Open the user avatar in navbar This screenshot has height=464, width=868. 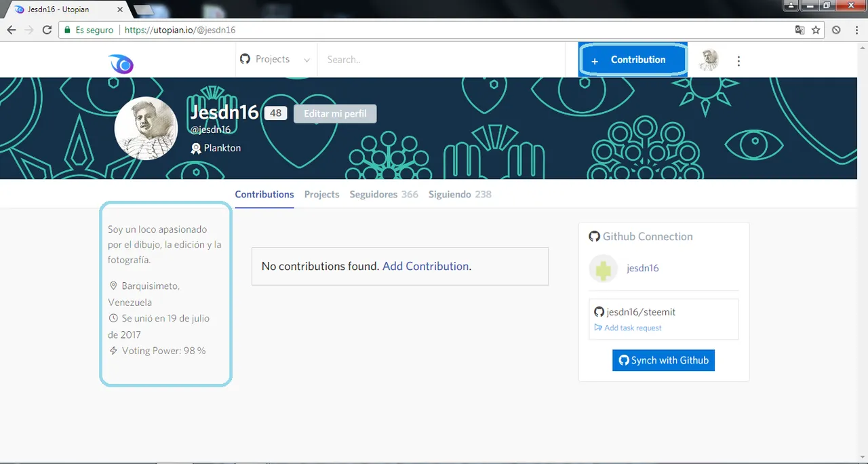click(x=709, y=60)
